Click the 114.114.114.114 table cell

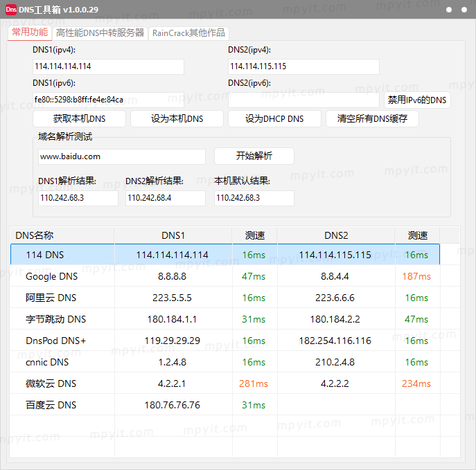click(x=172, y=255)
